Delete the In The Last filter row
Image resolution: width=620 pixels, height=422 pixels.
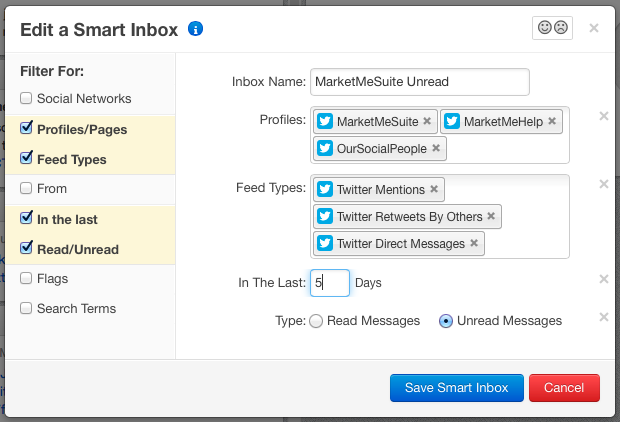tap(604, 279)
